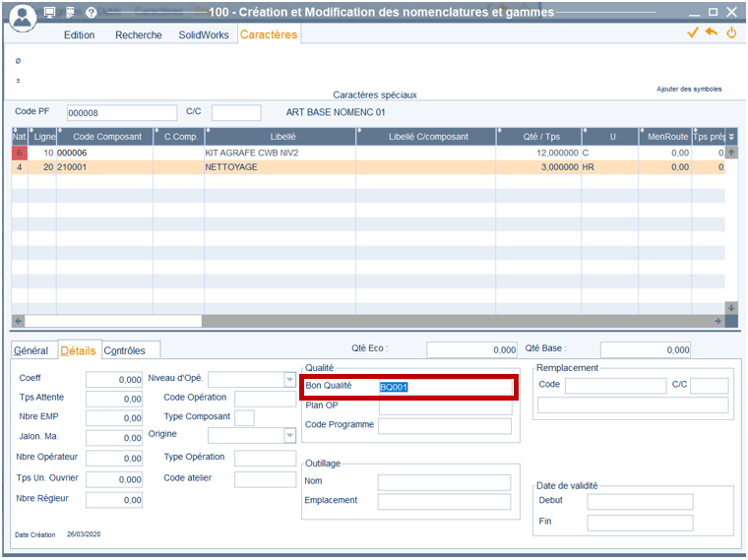
Task: Click quantity 12,000000 cell
Action: (x=538, y=153)
